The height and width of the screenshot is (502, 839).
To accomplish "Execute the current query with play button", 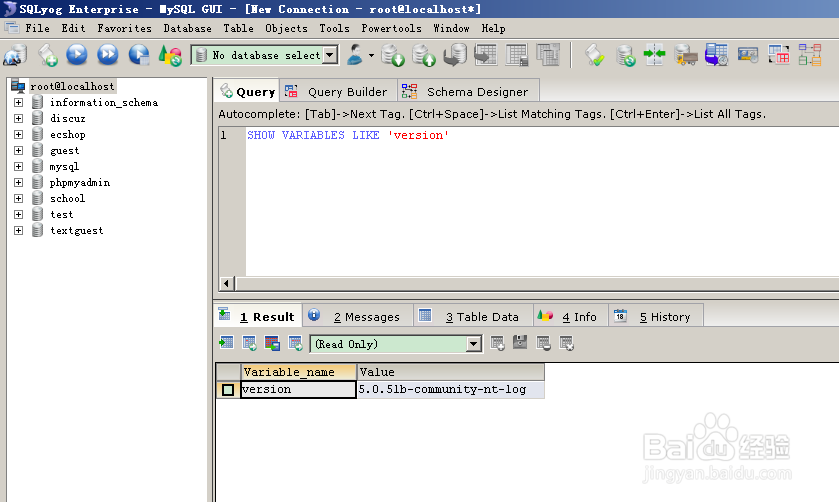I will tap(77, 55).
